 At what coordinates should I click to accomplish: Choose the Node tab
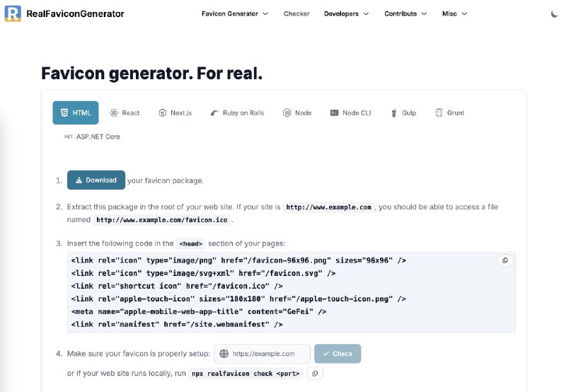[x=297, y=113]
